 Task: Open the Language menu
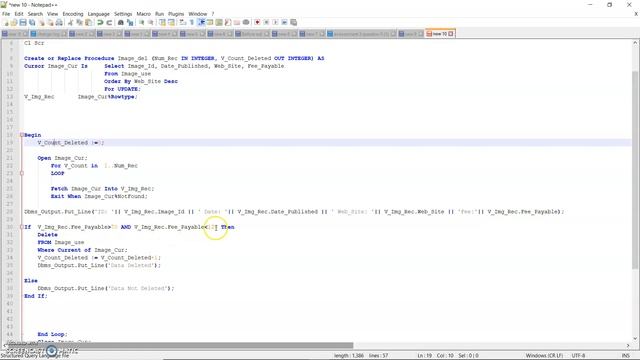98,14
